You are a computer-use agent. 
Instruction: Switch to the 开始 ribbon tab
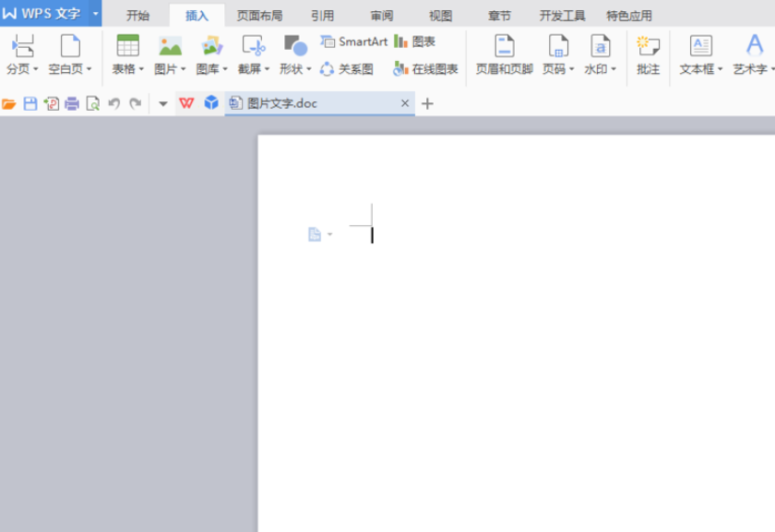tap(137, 16)
